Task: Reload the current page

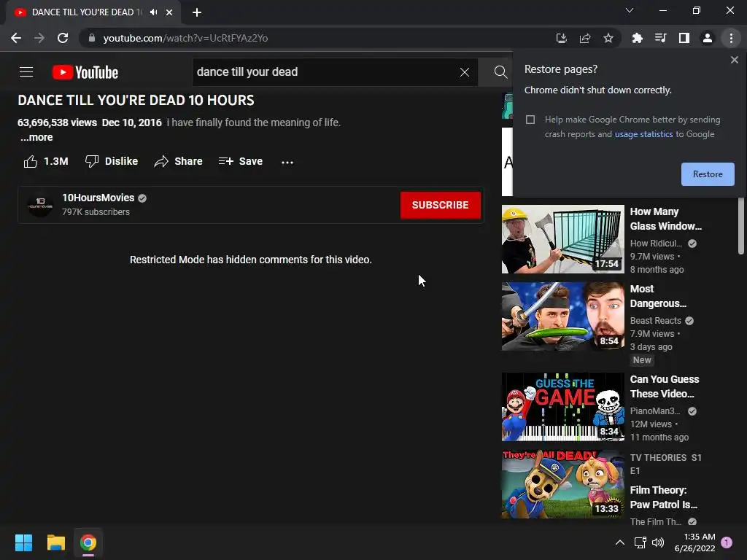Action: tap(63, 38)
